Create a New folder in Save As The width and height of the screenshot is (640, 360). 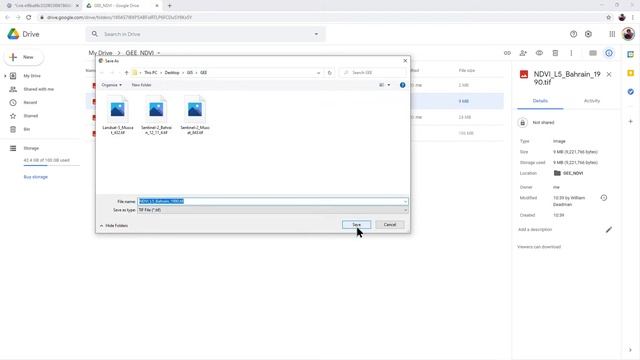click(141, 85)
